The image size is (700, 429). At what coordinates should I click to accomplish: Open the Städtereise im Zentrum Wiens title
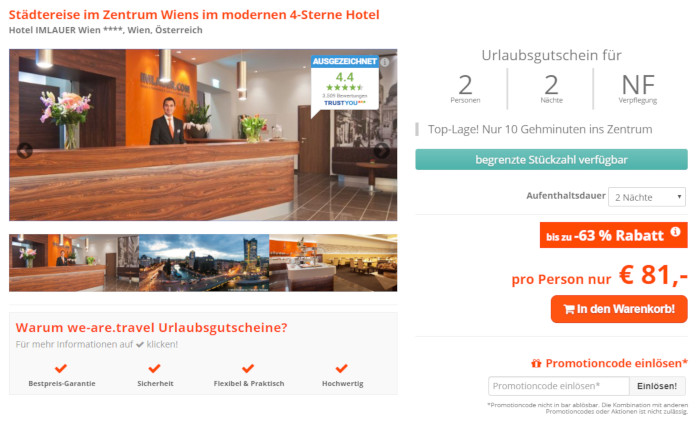pos(194,14)
